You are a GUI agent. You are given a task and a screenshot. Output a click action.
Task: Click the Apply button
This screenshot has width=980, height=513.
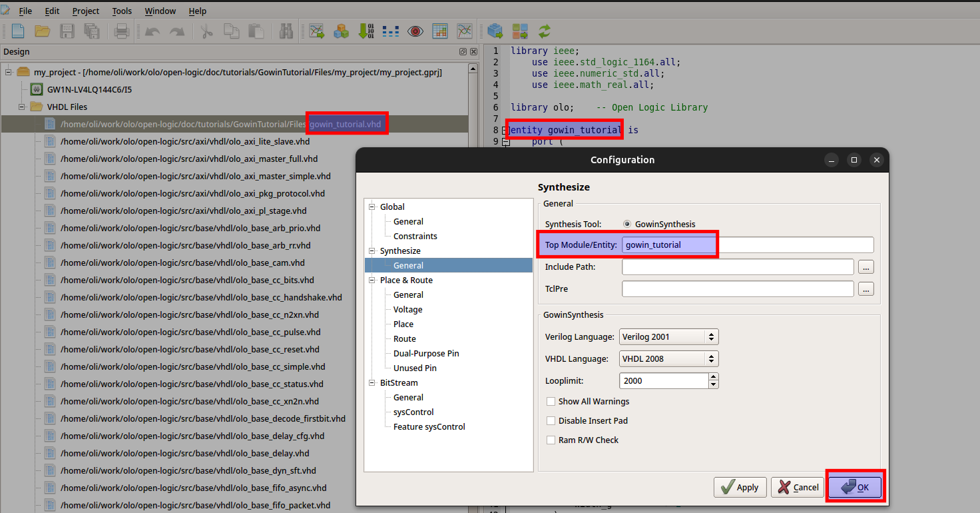(x=740, y=487)
